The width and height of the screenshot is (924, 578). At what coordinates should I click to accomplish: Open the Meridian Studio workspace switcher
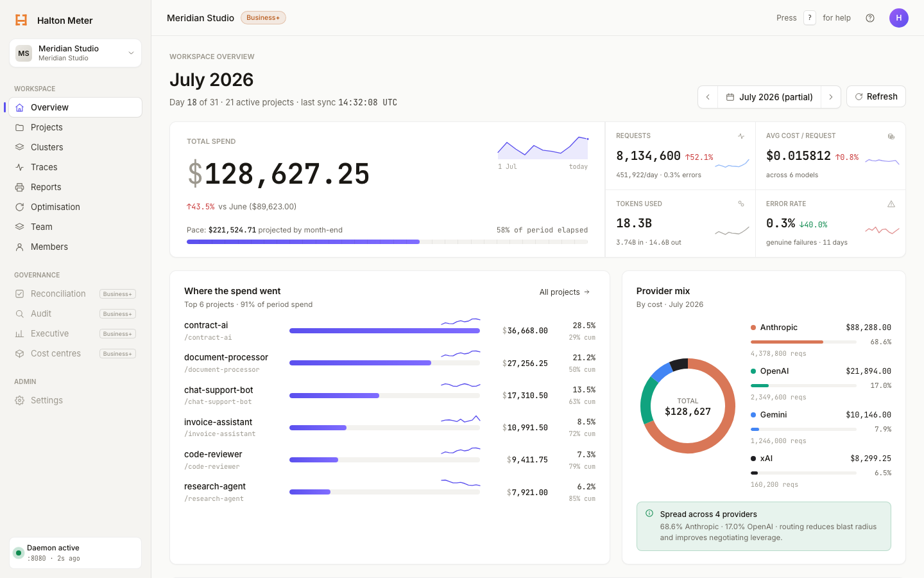pyautogui.click(x=76, y=53)
